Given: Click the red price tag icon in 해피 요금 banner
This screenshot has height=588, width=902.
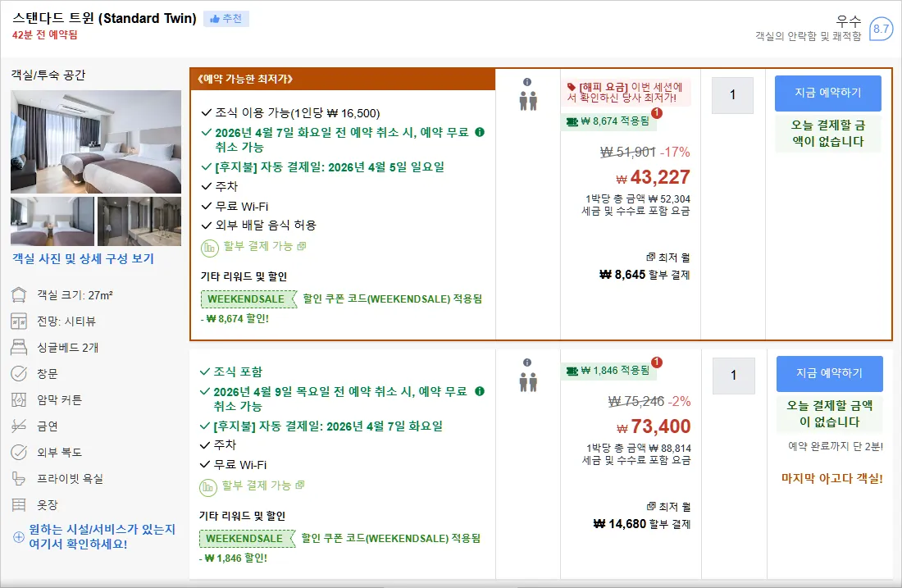Looking at the screenshot, I should tap(572, 87).
